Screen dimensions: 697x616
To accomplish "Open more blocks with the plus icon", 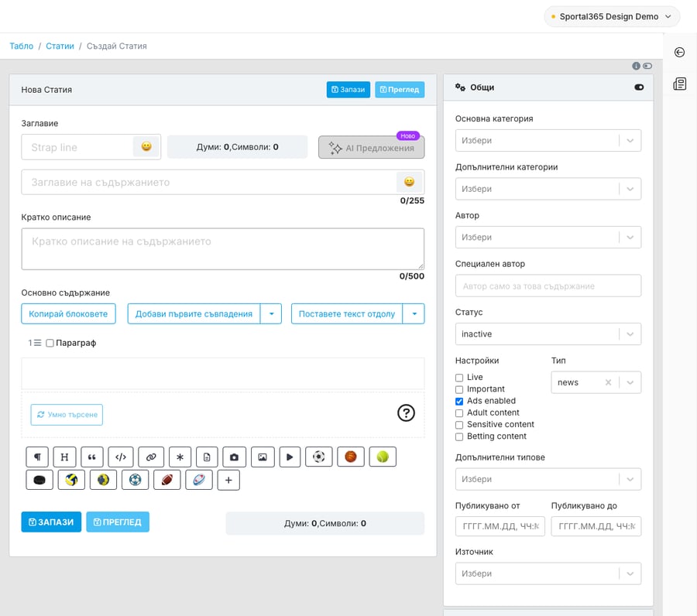I will [x=228, y=480].
